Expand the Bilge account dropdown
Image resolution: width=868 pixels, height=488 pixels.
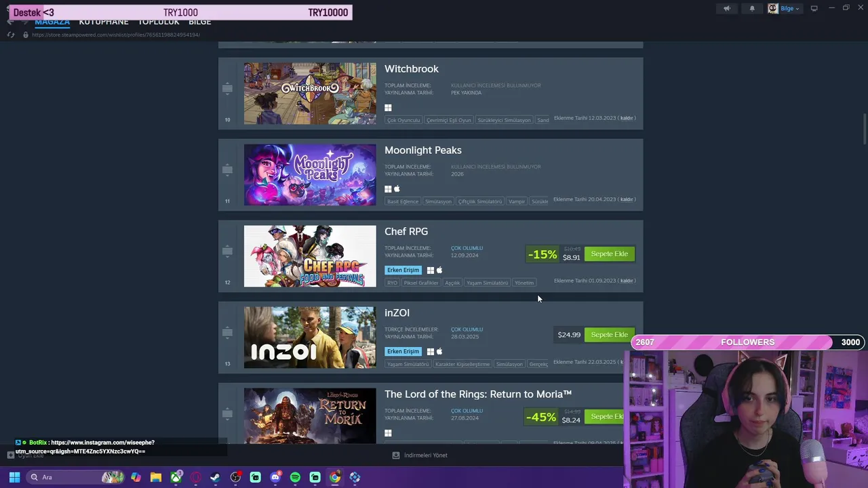(784, 9)
